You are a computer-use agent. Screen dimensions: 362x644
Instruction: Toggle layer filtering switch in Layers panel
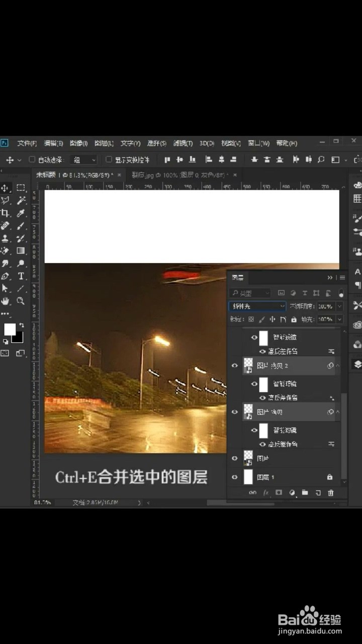point(341,293)
